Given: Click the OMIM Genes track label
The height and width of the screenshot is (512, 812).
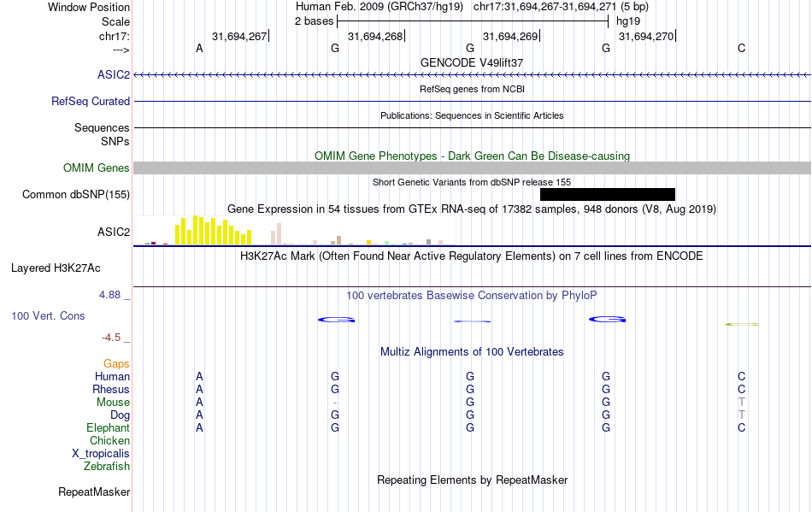Looking at the screenshot, I should (97, 168).
